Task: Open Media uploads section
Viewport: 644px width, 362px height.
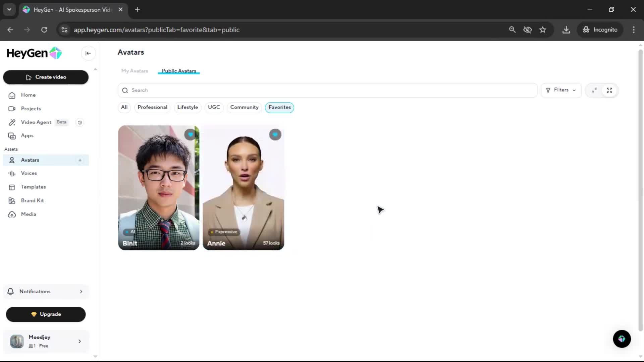Action: (x=29, y=214)
